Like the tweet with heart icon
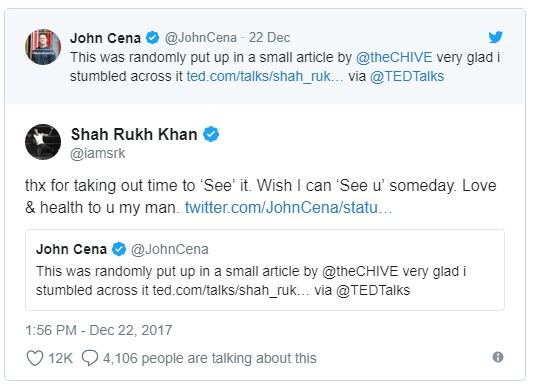The image size is (537, 392). (x=35, y=358)
